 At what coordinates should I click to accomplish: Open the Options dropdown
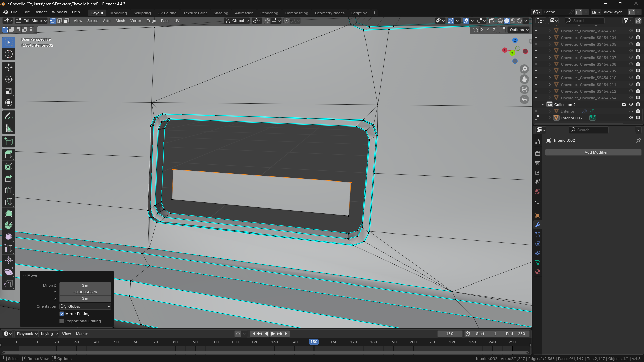click(x=519, y=30)
